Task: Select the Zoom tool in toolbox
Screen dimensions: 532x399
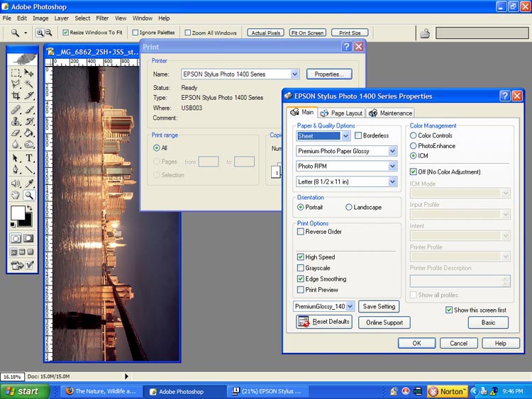Action: (29, 195)
